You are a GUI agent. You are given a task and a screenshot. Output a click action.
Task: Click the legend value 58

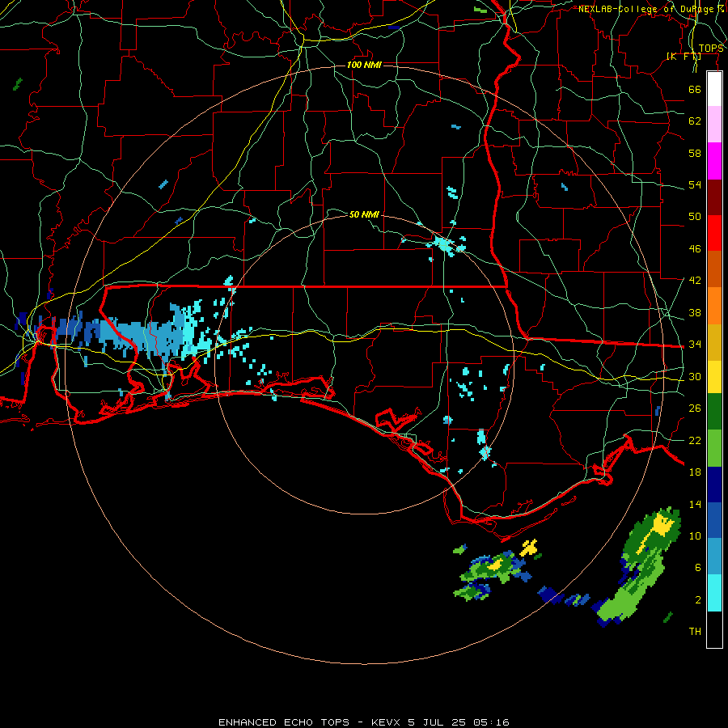[x=695, y=153]
